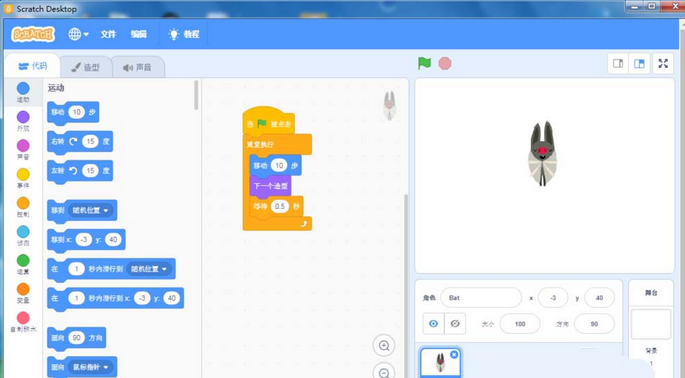Select the purple Looks block category
This screenshot has width=685, height=378.
coord(23,121)
